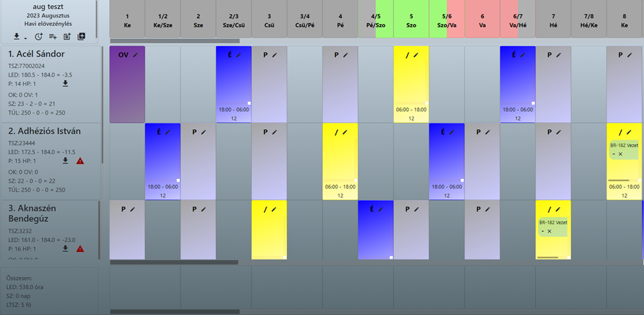The height and width of the screenshot is (315, 644).
Task: Edit Acél Sándor's OV cell with the pencil
Action: pos(135,55)
